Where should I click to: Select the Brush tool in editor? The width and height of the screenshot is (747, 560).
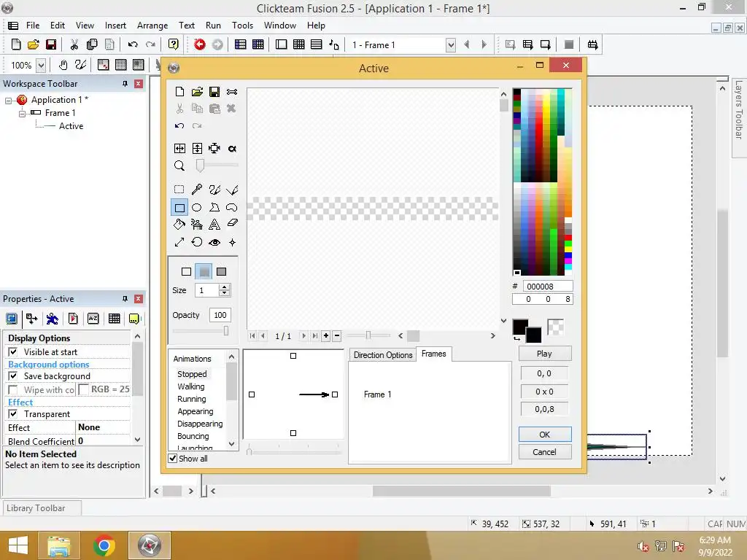click(x=214, y=190)
